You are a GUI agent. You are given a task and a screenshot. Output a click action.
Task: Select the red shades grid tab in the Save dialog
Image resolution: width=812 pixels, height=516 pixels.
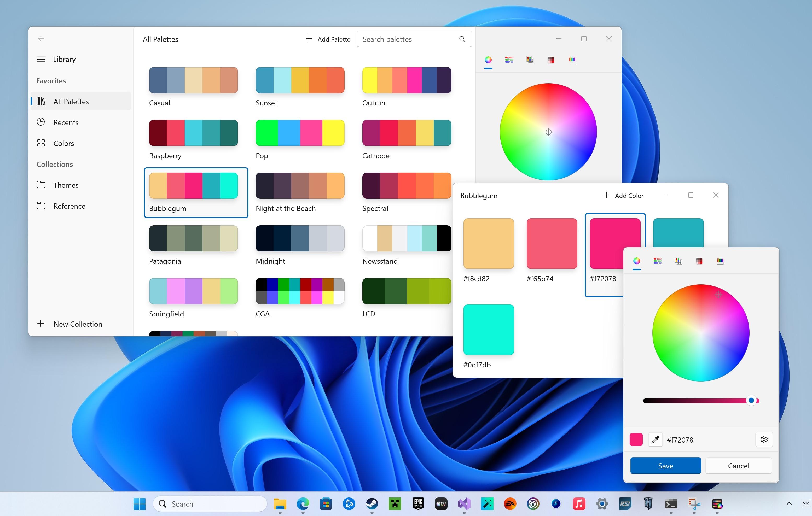point(699,261)
